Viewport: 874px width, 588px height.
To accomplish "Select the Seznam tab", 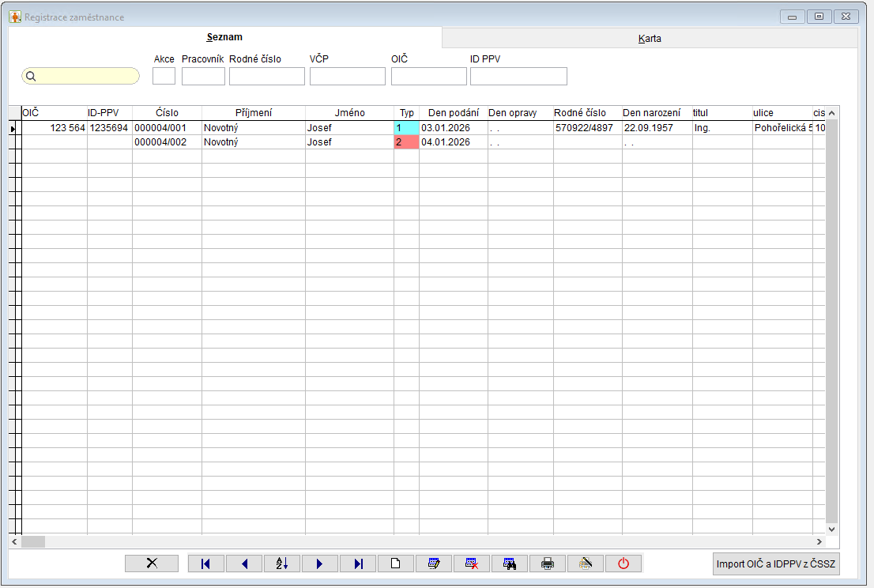I will click(224, 37).
